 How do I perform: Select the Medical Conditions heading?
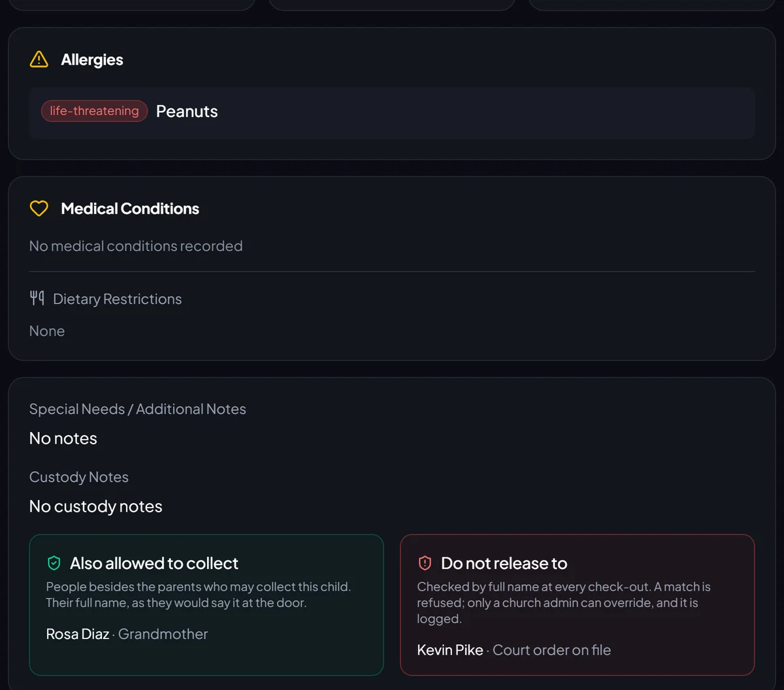click(130, 208)
